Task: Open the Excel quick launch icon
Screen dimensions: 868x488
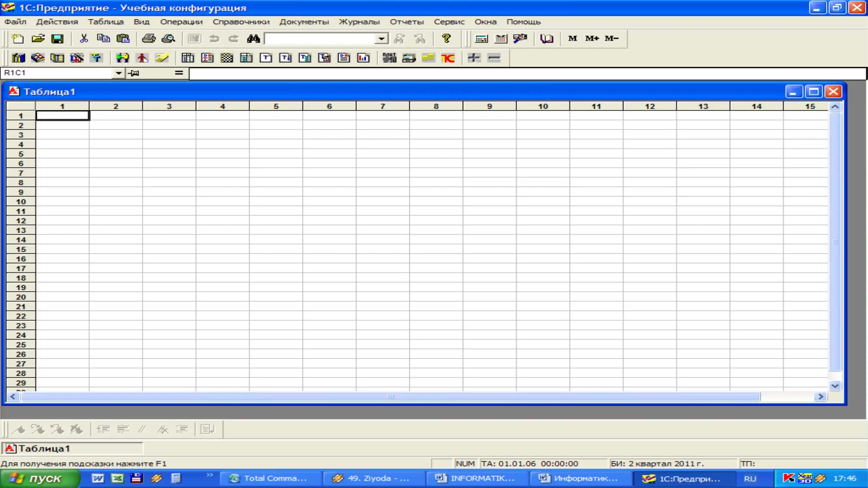Action: tap(117, 478)
